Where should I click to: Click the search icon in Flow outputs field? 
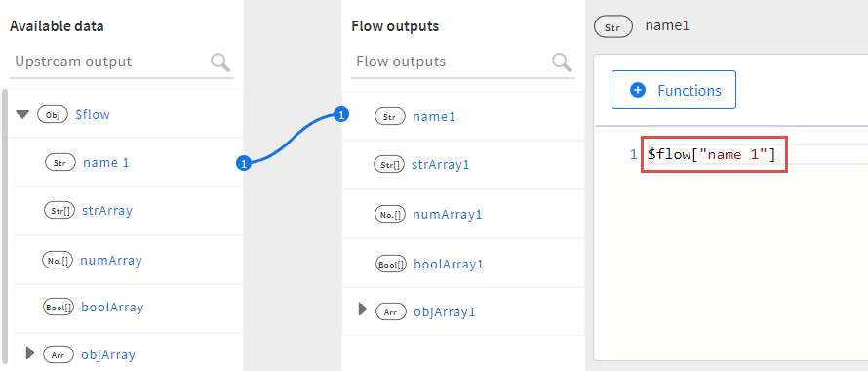[562, 62]
